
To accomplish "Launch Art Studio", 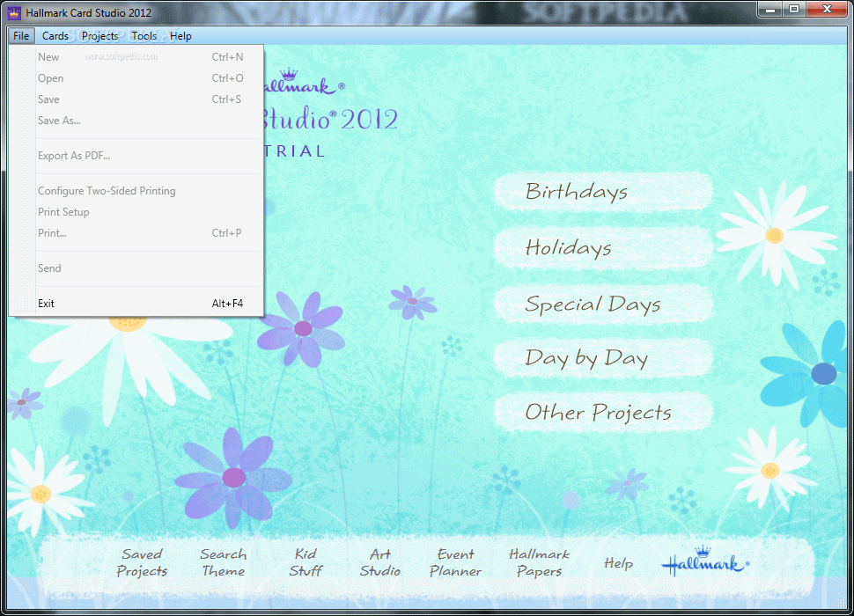I will (380, 562).
